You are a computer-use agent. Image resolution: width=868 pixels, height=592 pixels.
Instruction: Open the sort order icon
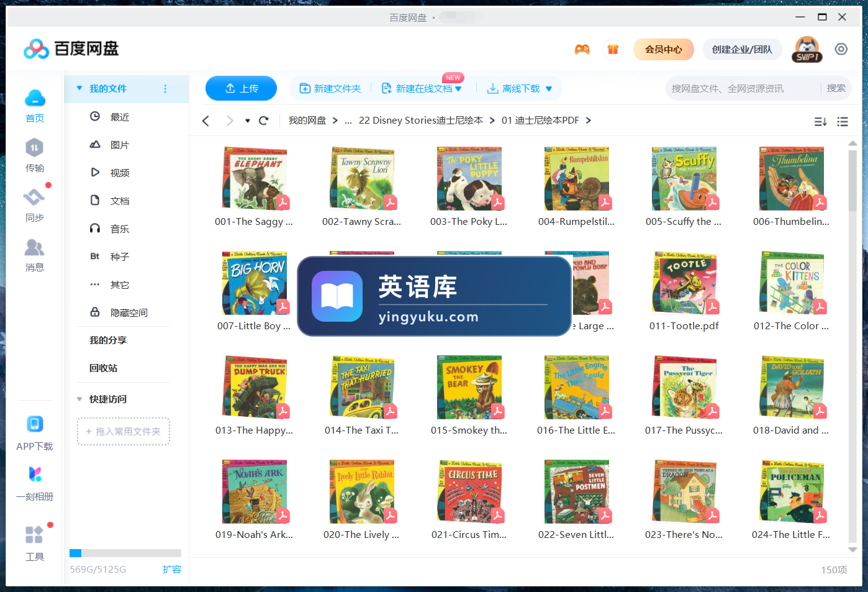(x=820, y=122)
